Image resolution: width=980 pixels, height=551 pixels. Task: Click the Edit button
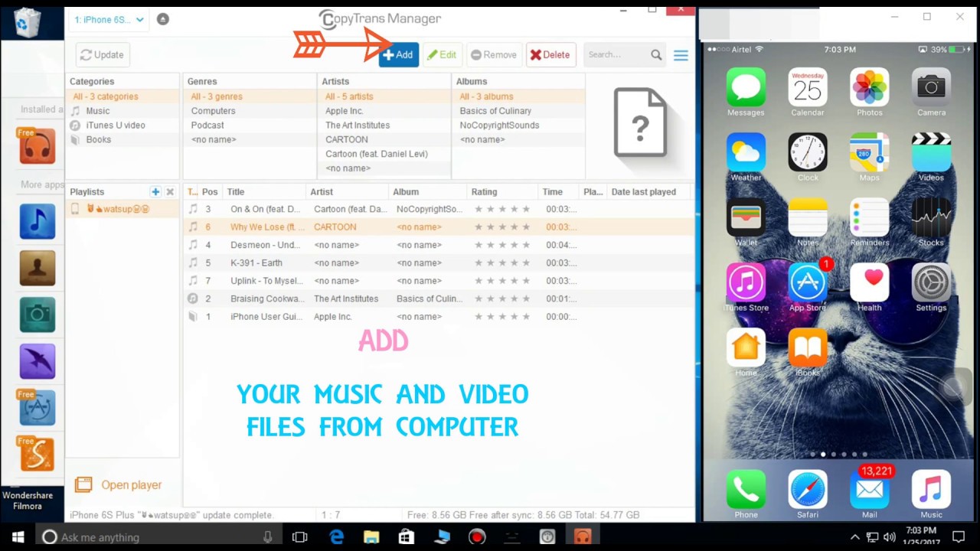pos(442,55)
